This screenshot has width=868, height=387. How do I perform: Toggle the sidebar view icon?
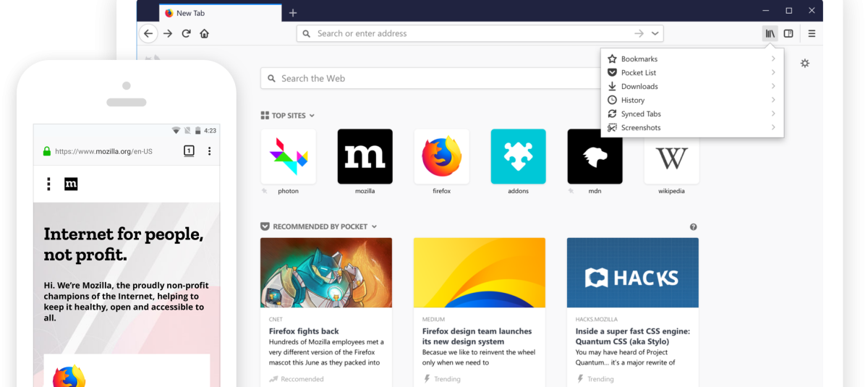(788, 33)
